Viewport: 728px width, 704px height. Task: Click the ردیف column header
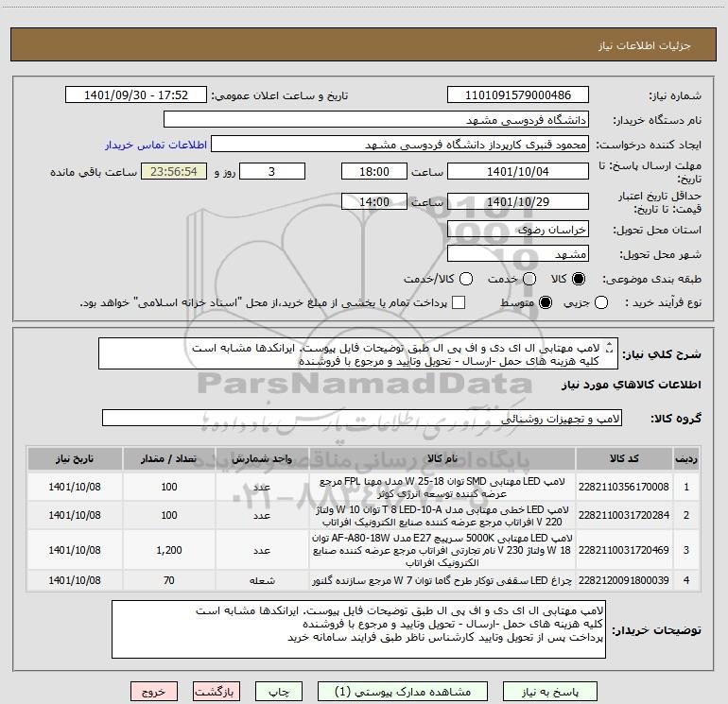686,459
